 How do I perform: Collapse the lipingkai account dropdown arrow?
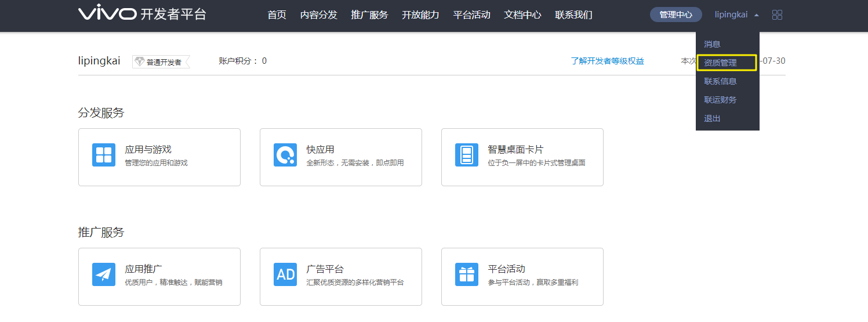[756, 15]
